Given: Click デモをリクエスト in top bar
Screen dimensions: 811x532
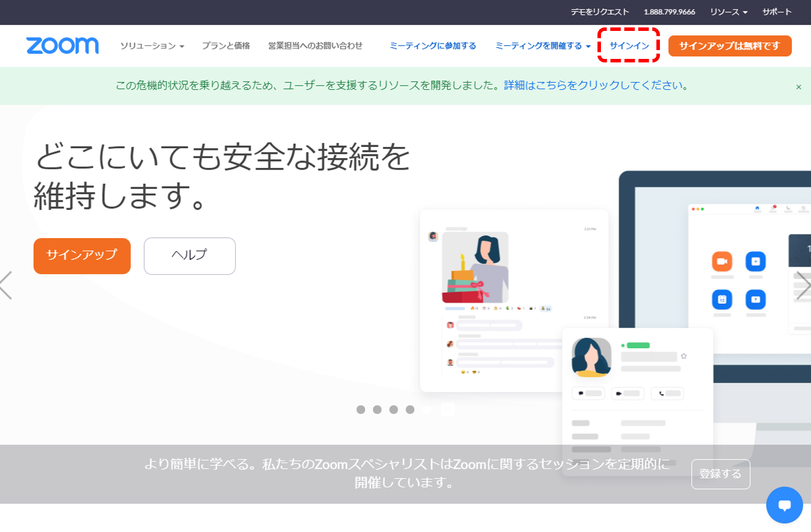Looking at the screenshot, I should click(x=600, y=12).
